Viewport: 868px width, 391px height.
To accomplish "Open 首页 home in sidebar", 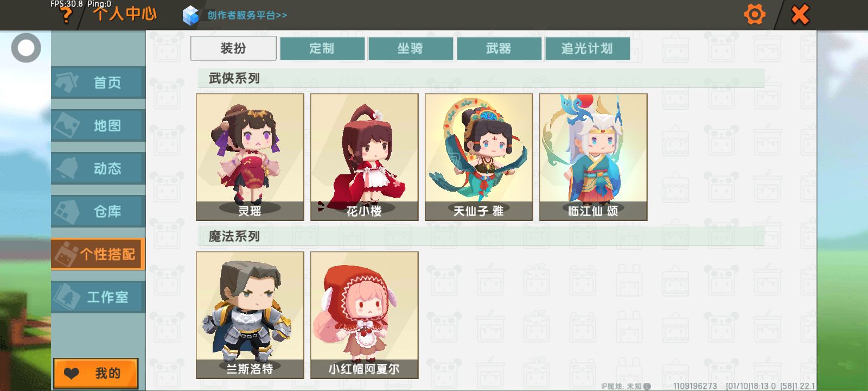I will tap(98, 83).
